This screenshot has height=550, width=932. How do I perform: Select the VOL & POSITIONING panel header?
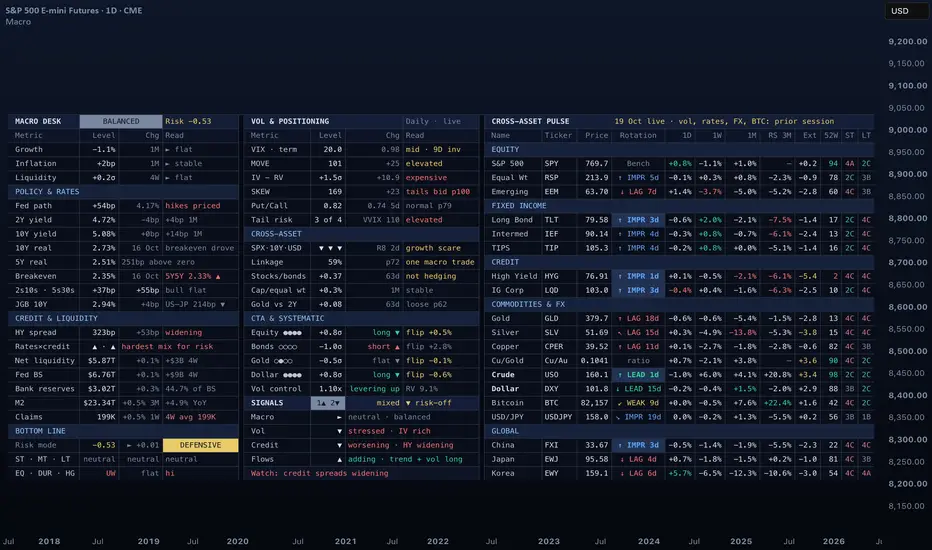[x=289, y=121]
